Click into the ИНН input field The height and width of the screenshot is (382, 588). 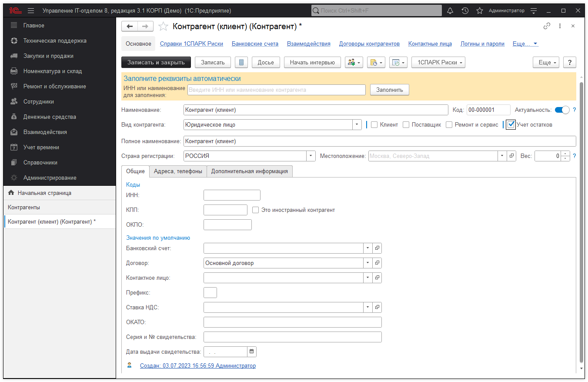232,195
